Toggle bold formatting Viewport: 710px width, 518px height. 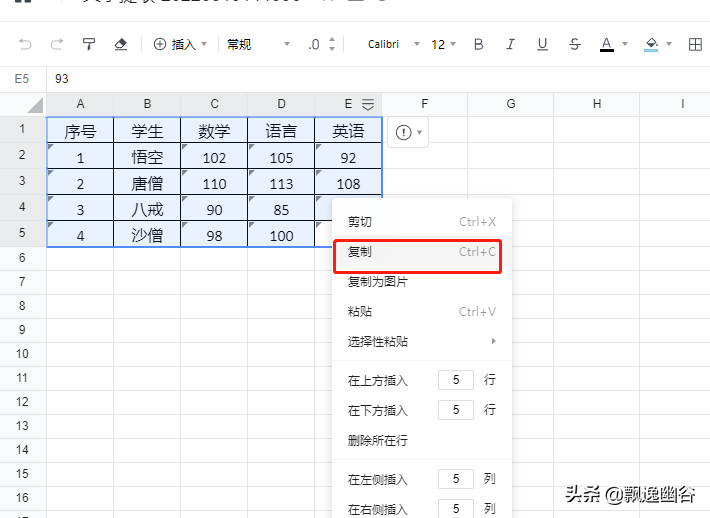479,44
